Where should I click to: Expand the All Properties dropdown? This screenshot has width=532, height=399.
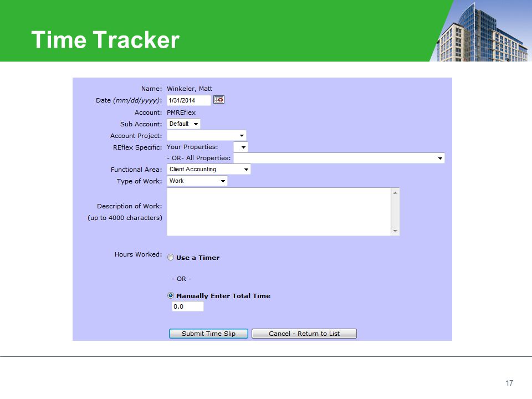click(x=339, y=158)
